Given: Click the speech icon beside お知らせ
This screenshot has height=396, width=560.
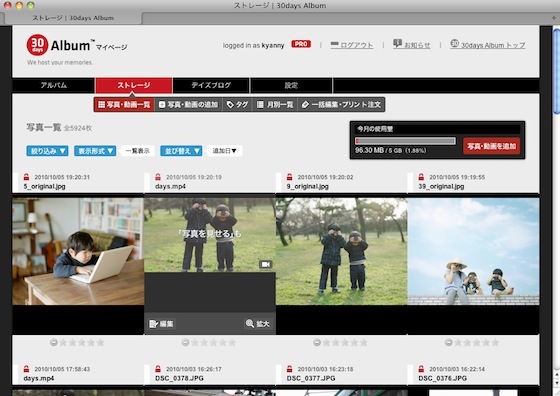Looking at the screenshot, I should [x=397, y=44].
